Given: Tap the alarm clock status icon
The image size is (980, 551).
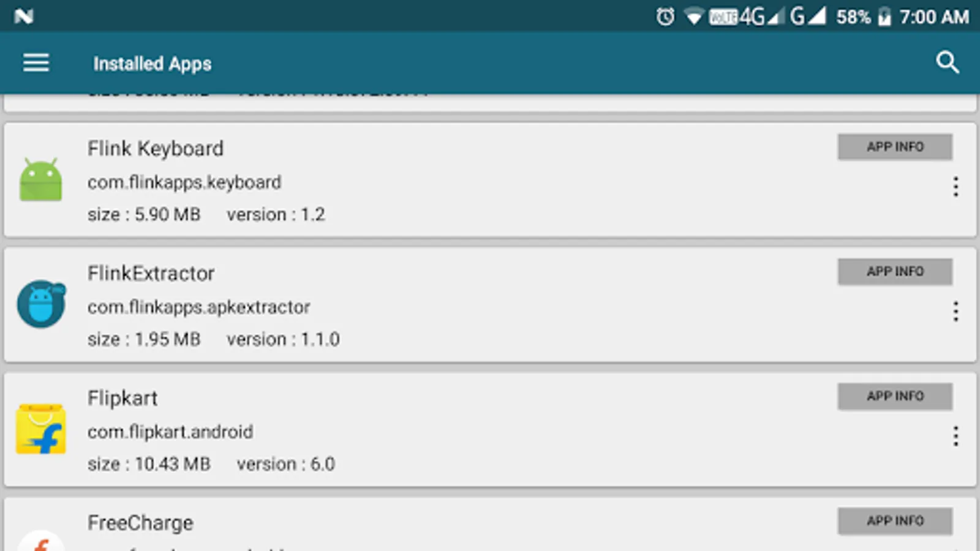Looking at the screenshot, I should 665,17.
